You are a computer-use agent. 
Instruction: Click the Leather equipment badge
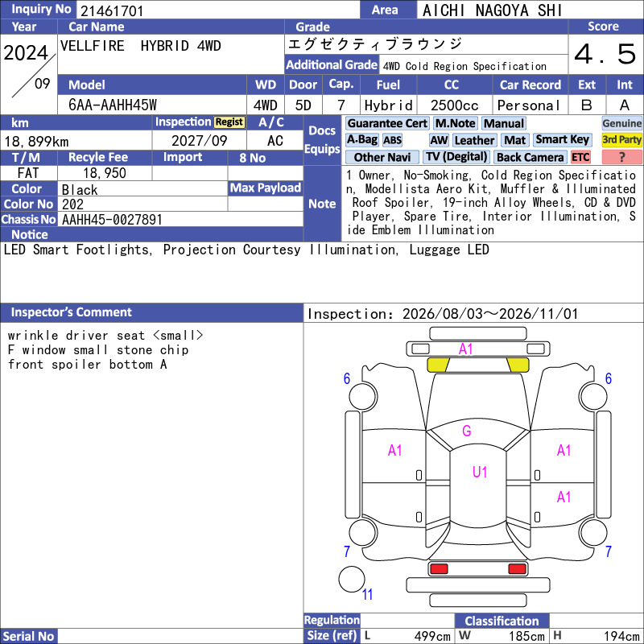click(x=474, y=140)
